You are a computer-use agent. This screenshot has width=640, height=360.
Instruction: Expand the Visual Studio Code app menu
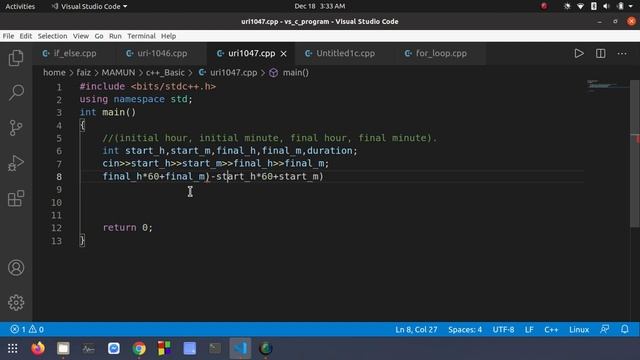(89, 6)
